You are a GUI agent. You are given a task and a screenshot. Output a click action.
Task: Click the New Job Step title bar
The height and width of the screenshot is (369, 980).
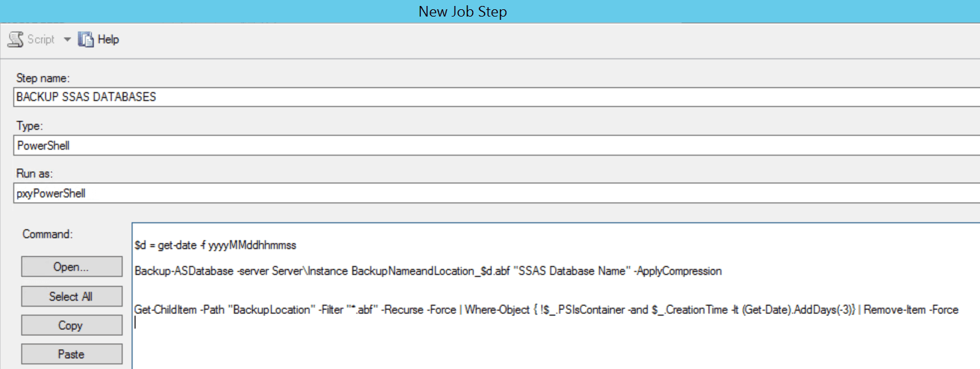[x=490, y=11]
